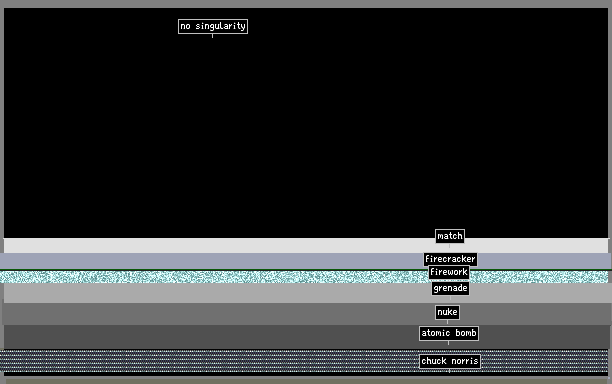Select the "chuck norris" label
The image size is (612, 384).
pos(450,361)
